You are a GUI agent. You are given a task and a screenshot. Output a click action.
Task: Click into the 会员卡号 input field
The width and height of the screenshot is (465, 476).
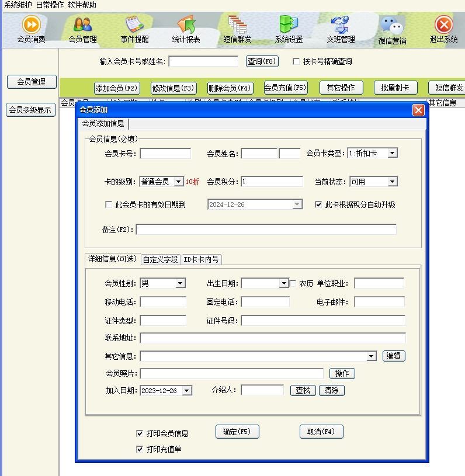(165, 154)
